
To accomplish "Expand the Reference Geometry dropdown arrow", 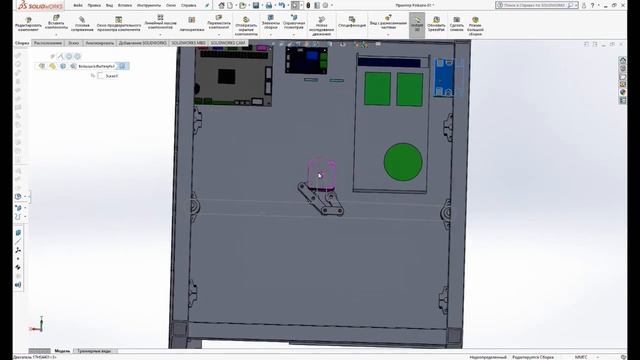I will point(294,35).
